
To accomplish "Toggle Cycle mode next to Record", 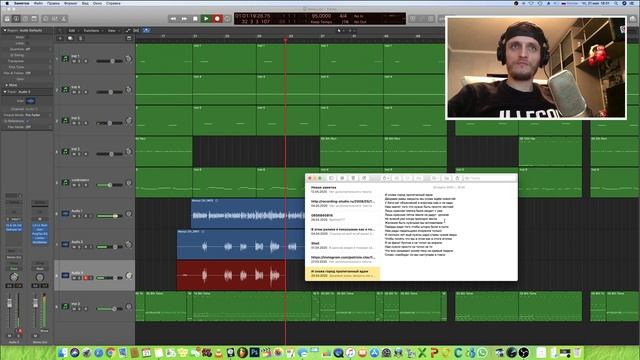I will (x=227, y=19).
